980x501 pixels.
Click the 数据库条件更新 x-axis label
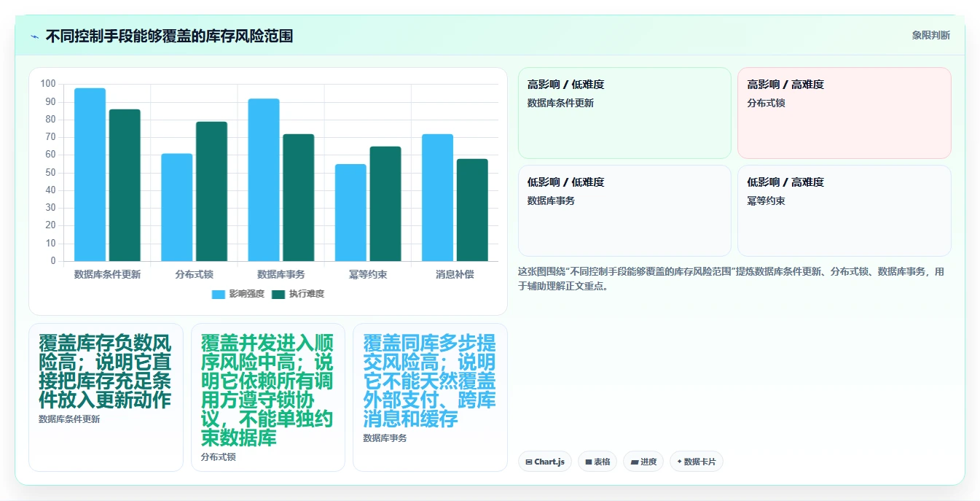point(107,274)
